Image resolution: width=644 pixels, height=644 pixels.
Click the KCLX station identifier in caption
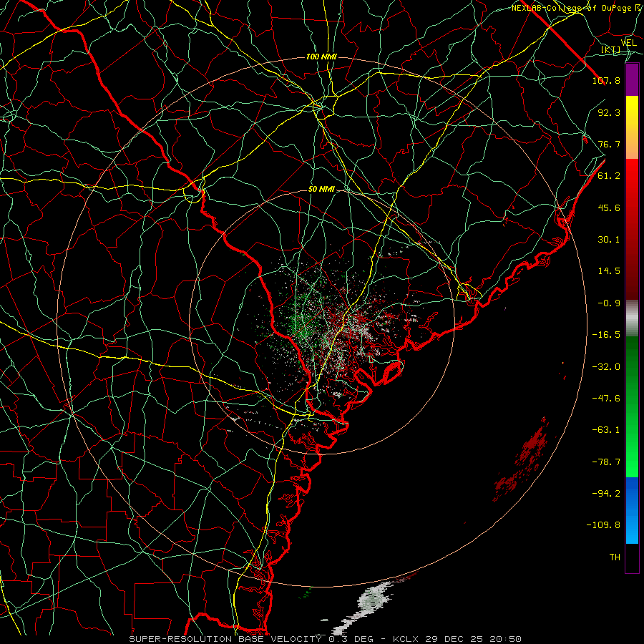406,639
